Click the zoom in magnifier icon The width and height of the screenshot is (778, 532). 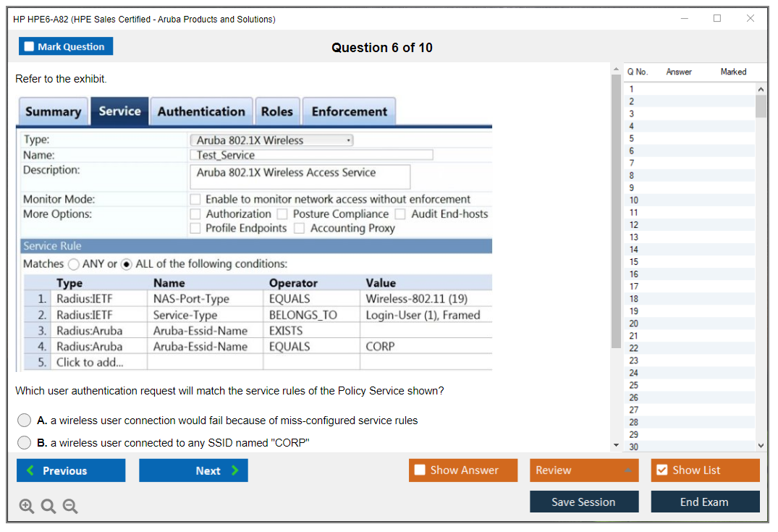pyautogui.click(x=27, y=507)
